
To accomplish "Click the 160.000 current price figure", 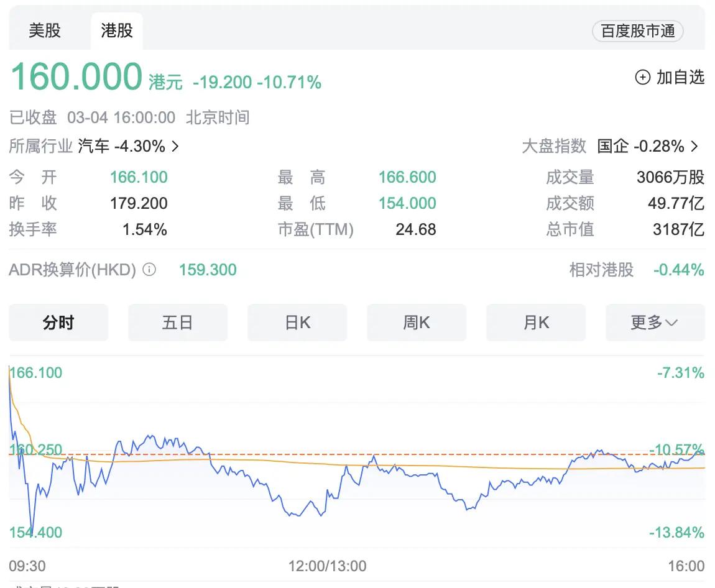I will tap(76, 77).
